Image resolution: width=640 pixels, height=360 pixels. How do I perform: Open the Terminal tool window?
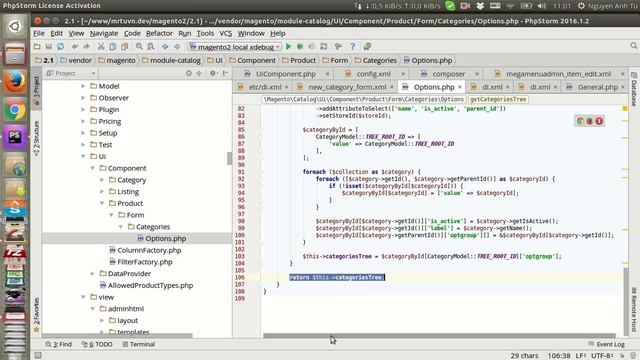point(138,344)
